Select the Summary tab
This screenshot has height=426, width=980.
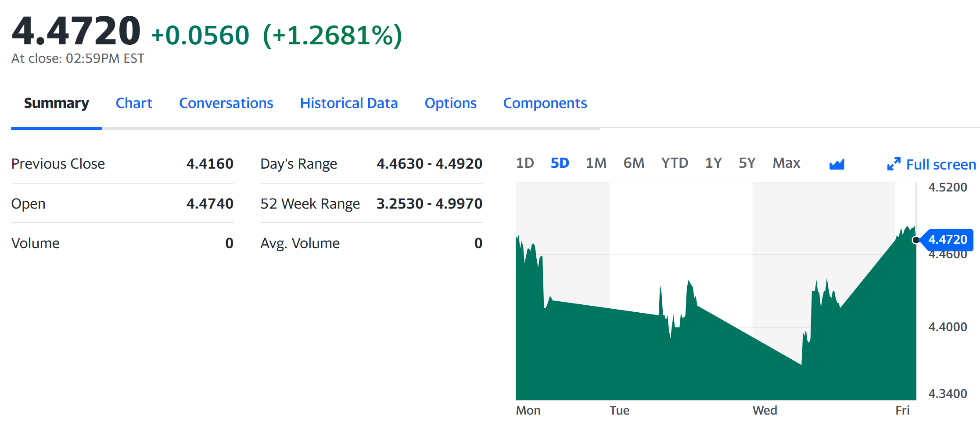point(57,103)
